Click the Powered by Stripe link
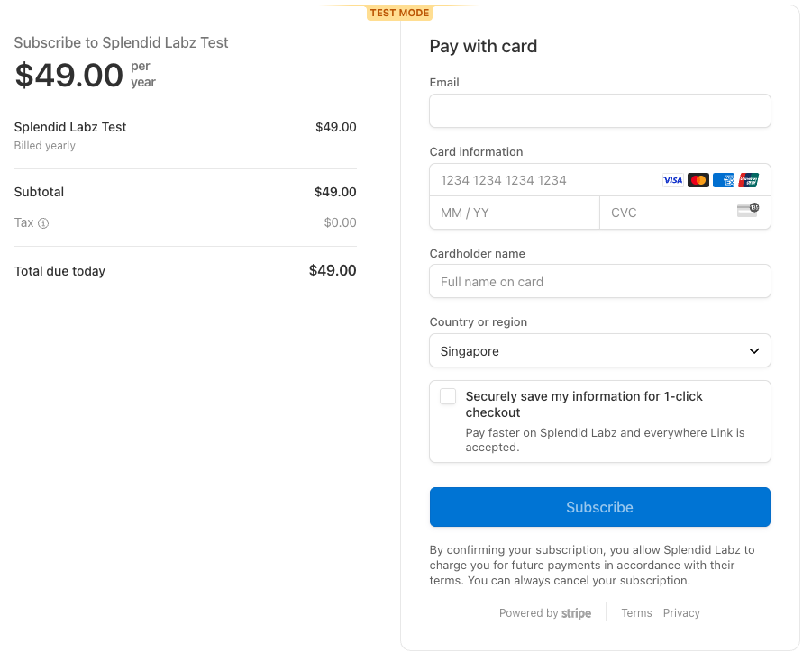Screen dimensions: 812x661 pyautogui.click(x=545, y=613)
